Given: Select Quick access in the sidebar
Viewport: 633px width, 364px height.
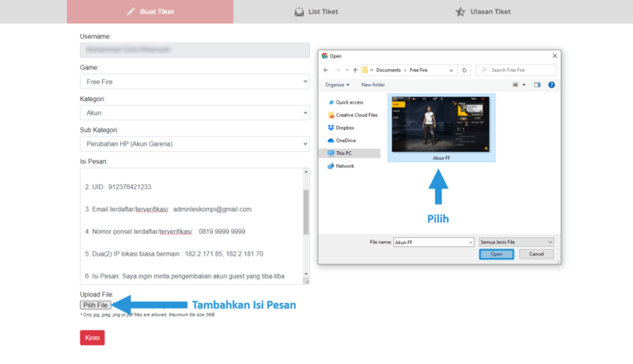Looking at the screenshot, I should (350, 103).
